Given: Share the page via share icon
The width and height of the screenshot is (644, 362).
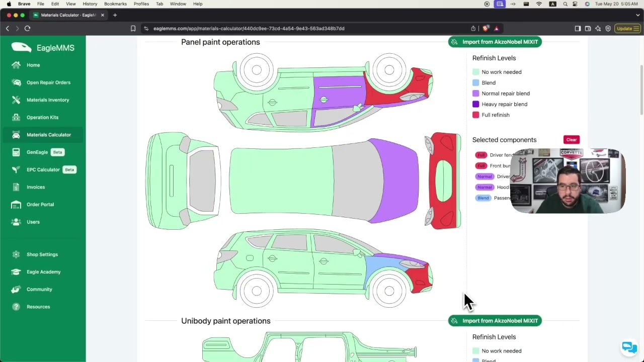Looking at the screenshot, I should coord(473,29).
